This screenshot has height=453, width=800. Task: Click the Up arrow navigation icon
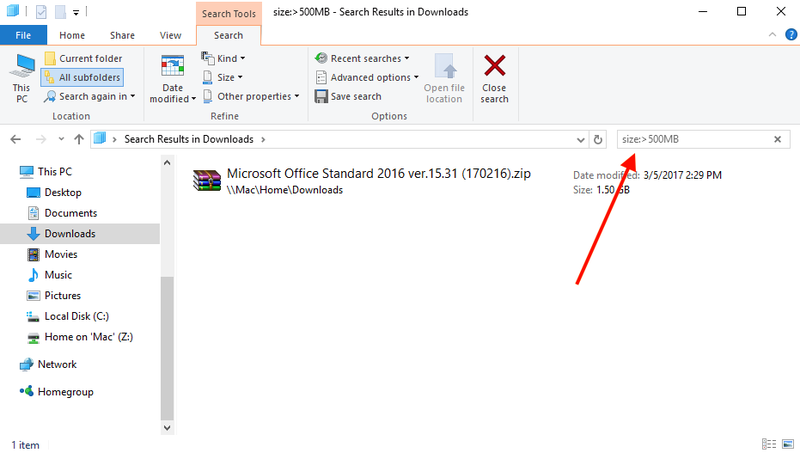pyautogui.click(x=78, y=139)
